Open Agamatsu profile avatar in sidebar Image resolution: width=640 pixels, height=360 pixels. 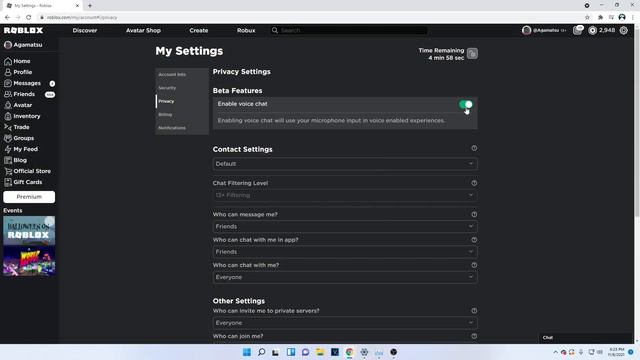click(x=8, y=45)
